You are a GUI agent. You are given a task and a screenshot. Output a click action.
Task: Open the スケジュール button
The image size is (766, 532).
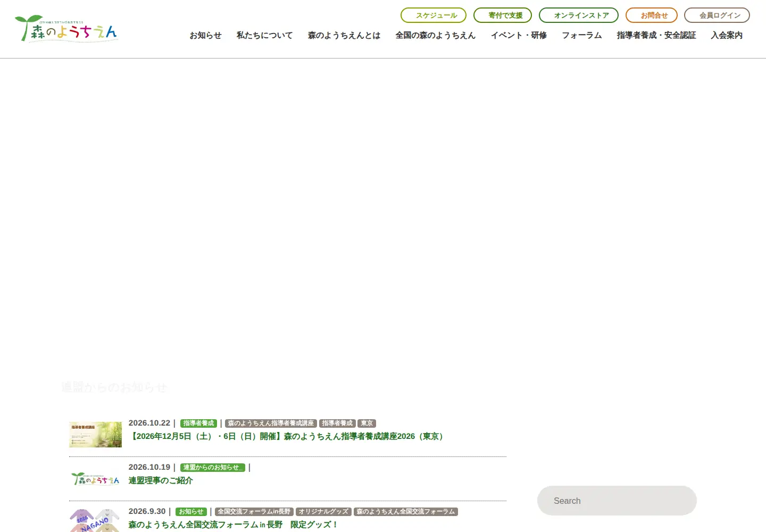coord(434,15)
